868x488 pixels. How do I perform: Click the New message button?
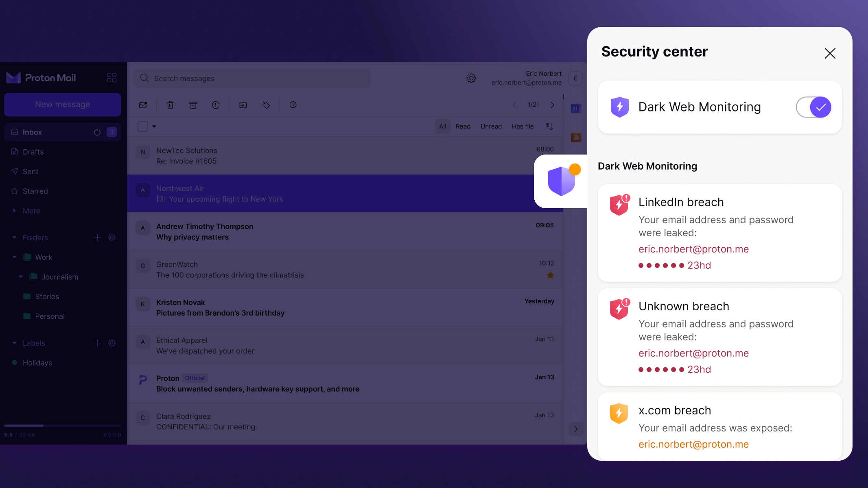coord(63,105)
